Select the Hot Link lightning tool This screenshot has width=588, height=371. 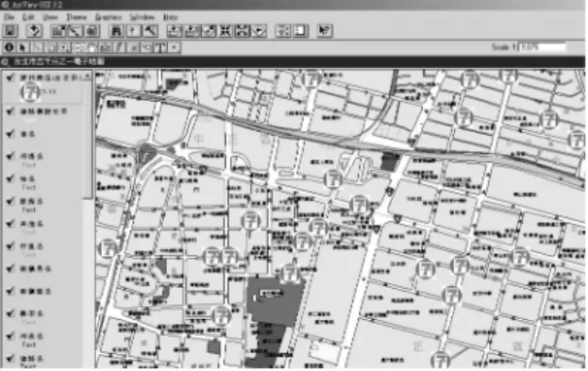119,47
